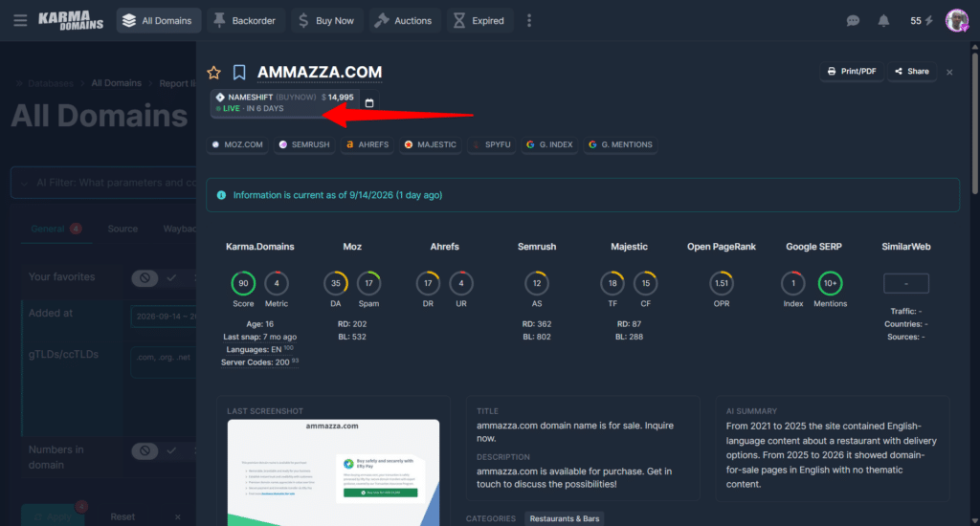This screenshot has width=980, height=526.
Task: Click the Added at date field
Action: click(164, 317)
